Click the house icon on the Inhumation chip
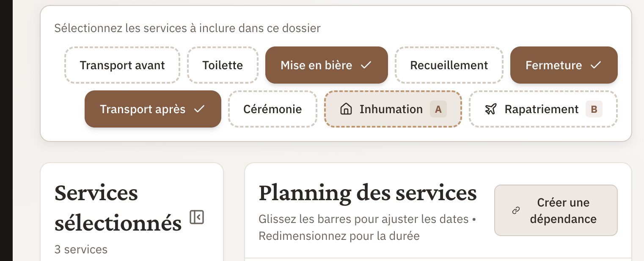 click(346, 109)
